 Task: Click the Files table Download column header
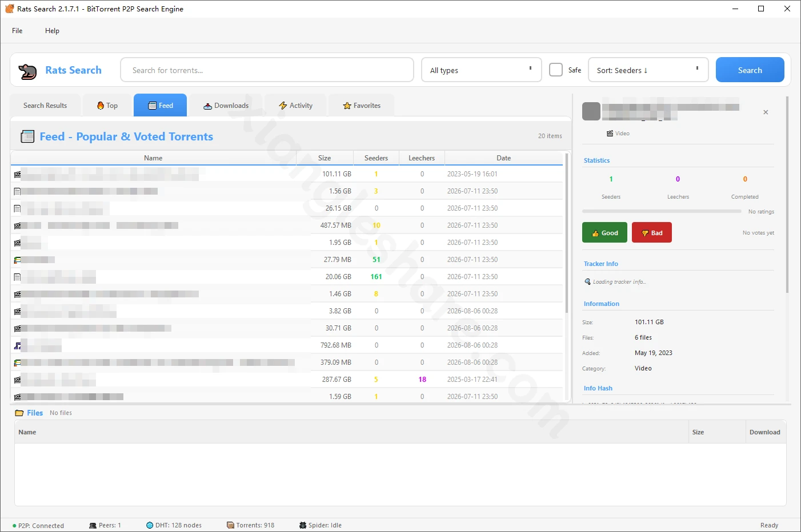(765, 432)
